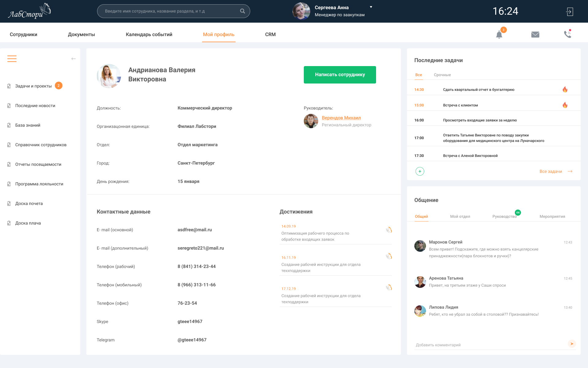Switch to Мероприятия chat tab
The width and height of the screenshot is (588, 368).
click(x=552, y=216)
